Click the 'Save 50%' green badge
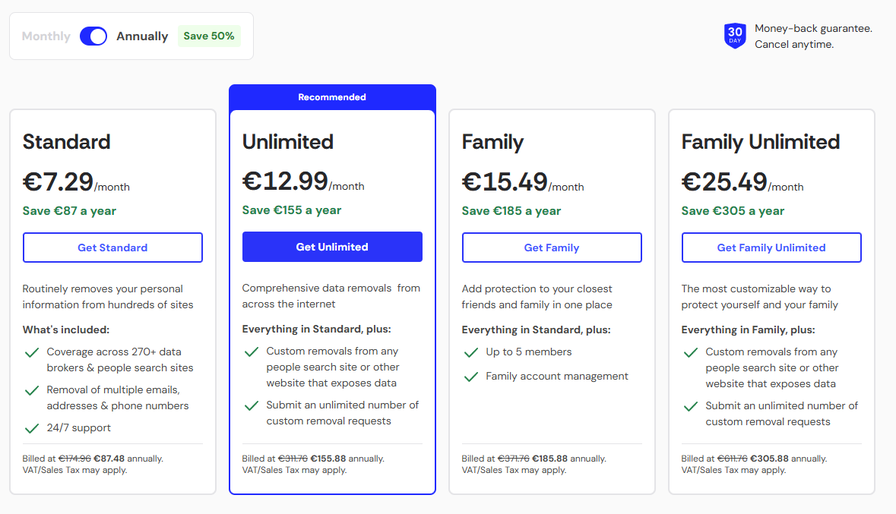 (x=209, y=36)
